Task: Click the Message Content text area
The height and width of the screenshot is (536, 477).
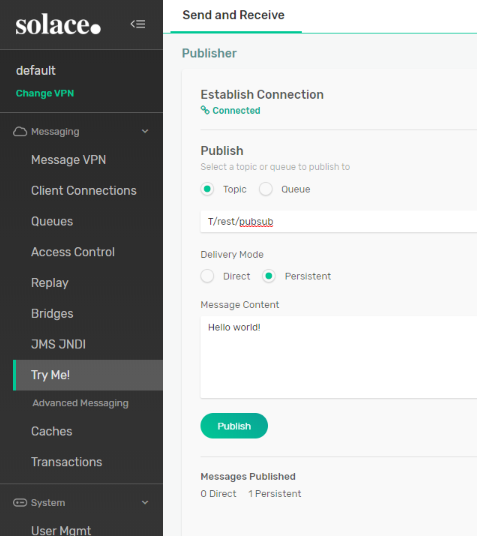Action: 339,357
